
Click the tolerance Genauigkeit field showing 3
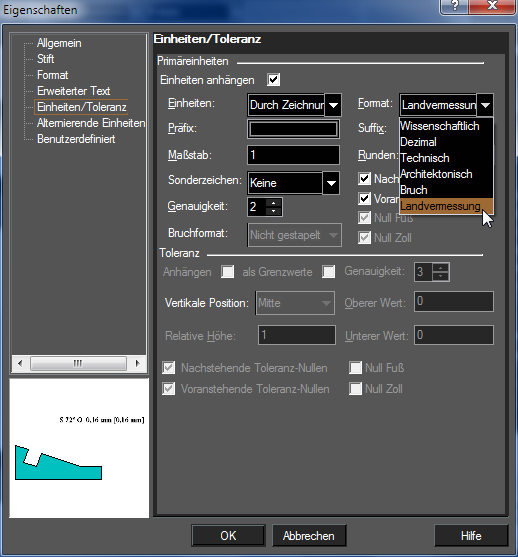423,272
